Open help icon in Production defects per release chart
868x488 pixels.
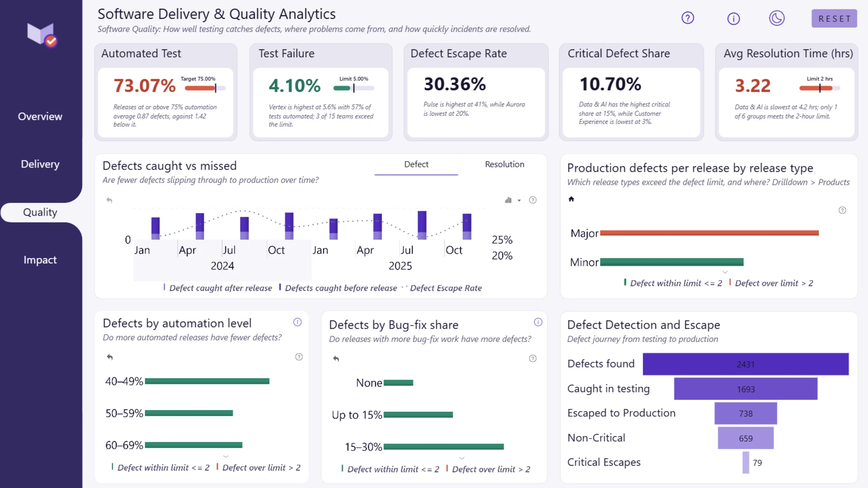[842, 210]
